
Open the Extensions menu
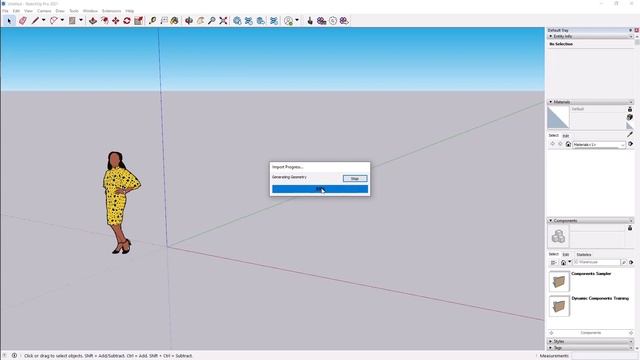[x=111, y=11]
